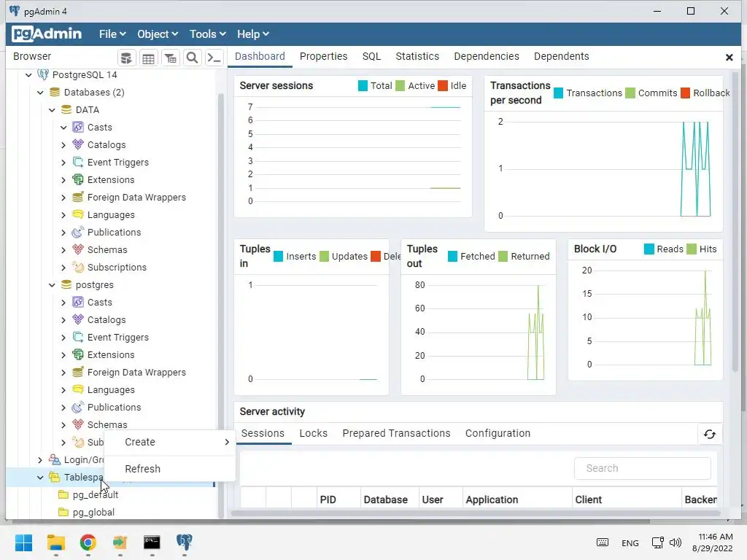Click the Hits legend swatch
747x560 pixels.
coord(692,249)
